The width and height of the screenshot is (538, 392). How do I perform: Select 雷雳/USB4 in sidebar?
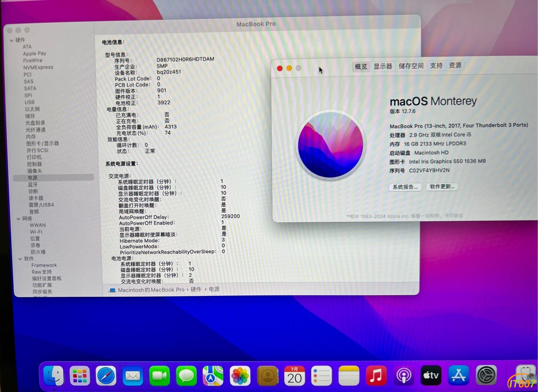point(41,205)
